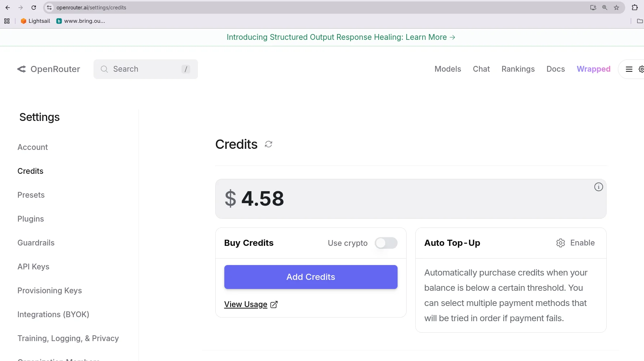Open the Lightsail bookmark

point(36,21)
